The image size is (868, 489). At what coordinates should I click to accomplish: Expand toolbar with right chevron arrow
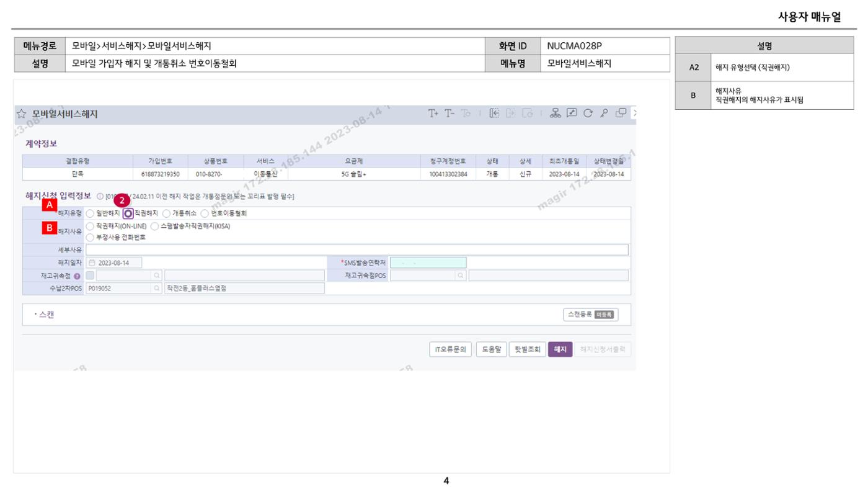[634, 113]
